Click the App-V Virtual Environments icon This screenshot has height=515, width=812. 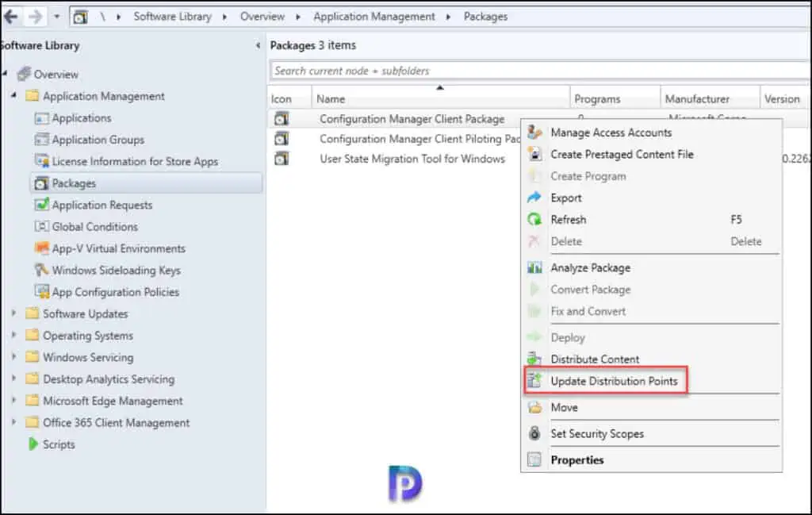(41, 248)
